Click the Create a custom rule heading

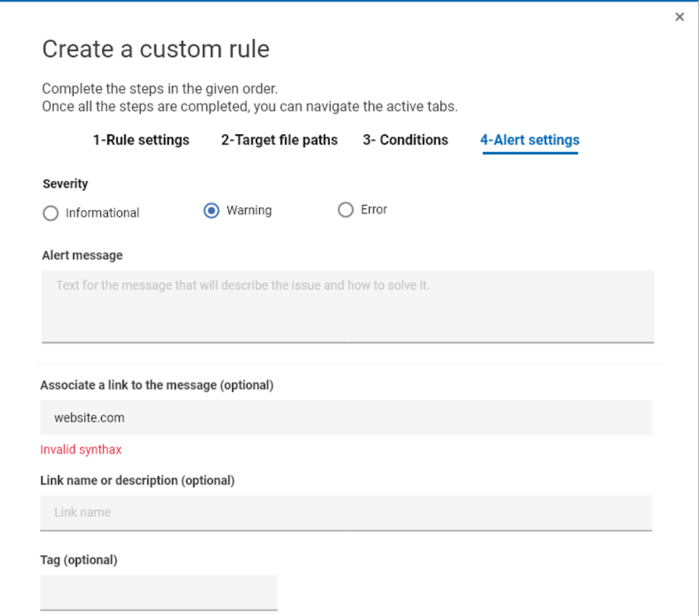156,49
